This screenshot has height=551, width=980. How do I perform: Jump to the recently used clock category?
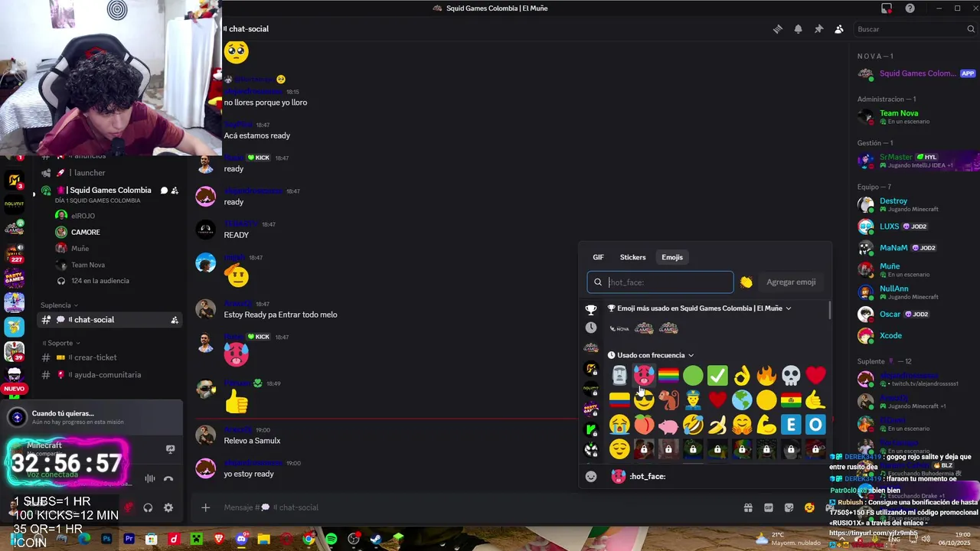[591, 328]
